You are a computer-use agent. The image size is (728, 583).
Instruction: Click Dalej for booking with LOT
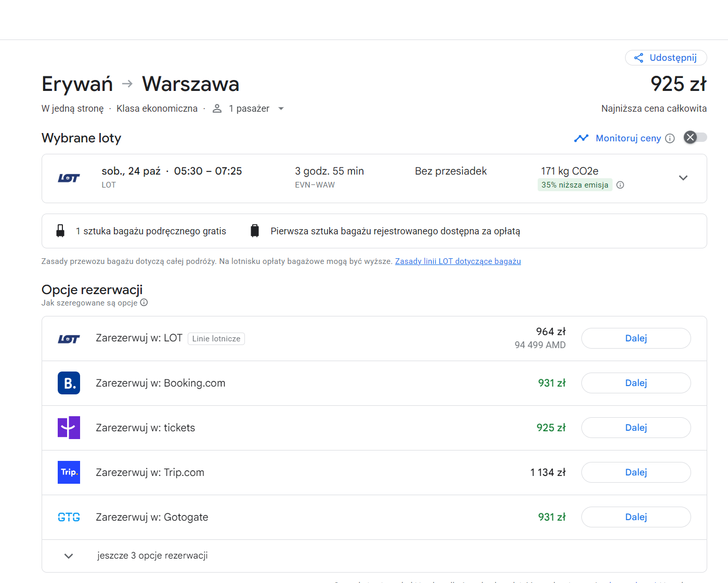pos(636,338)
